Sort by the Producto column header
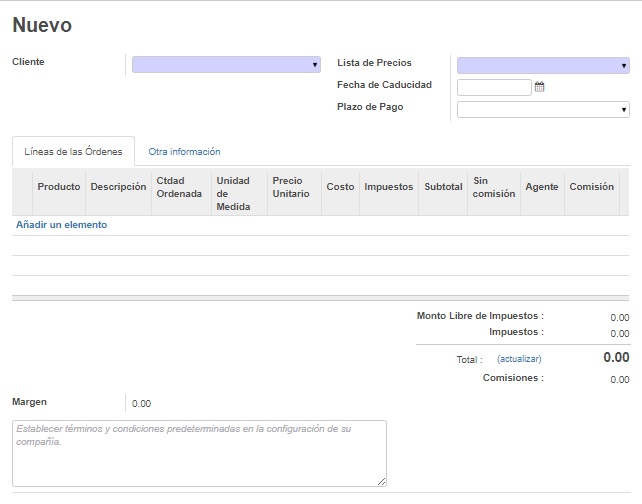 (x=58, y=187)
